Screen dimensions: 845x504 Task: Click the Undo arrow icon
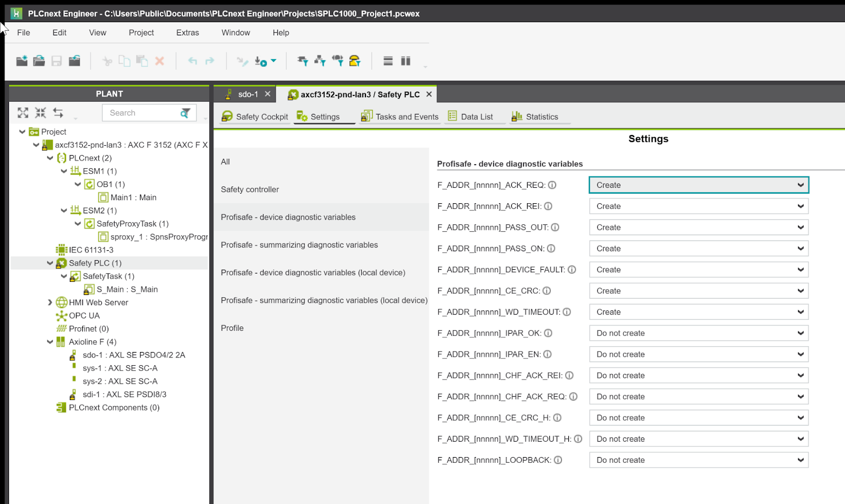click(x=193, y=61)
